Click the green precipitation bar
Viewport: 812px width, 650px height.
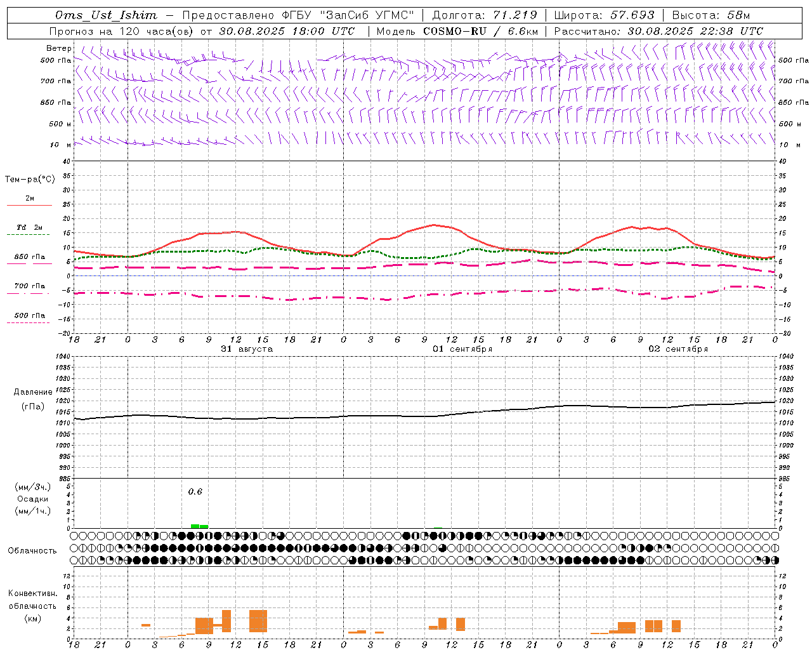199,526
